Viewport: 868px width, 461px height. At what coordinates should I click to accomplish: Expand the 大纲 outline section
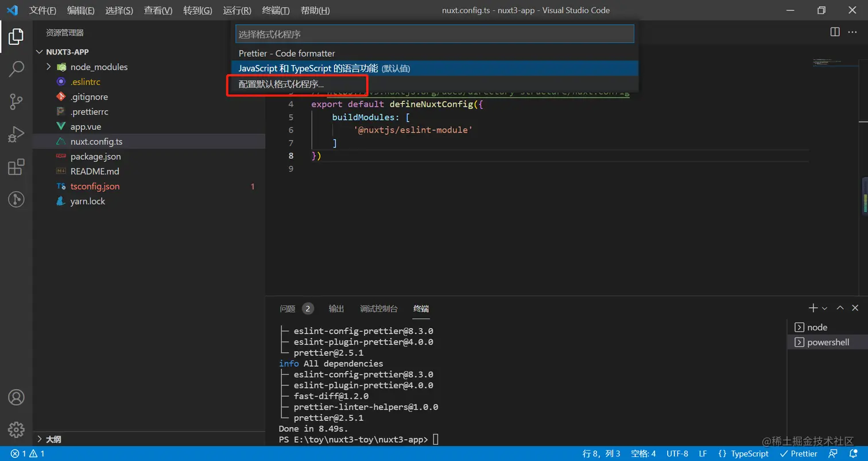coord(149,439)
